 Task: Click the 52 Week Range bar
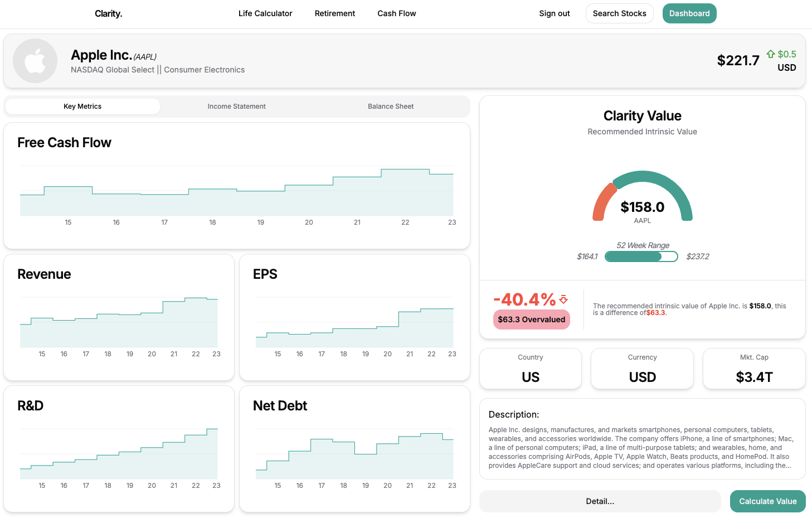[x=641, y=256]
